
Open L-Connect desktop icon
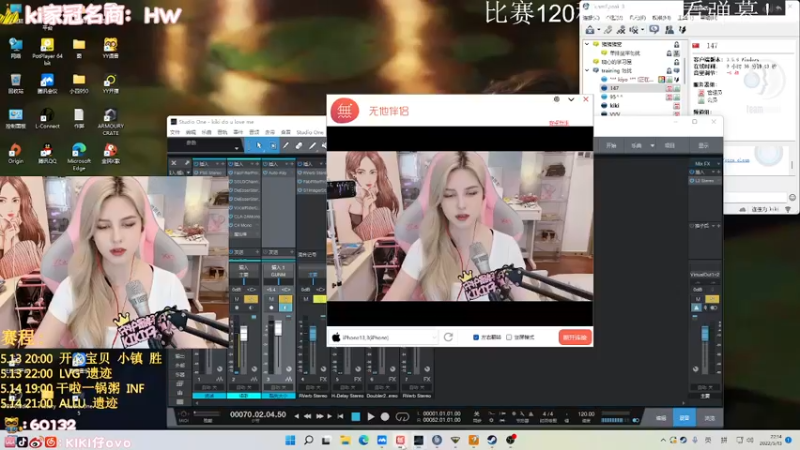click(47, 118)
